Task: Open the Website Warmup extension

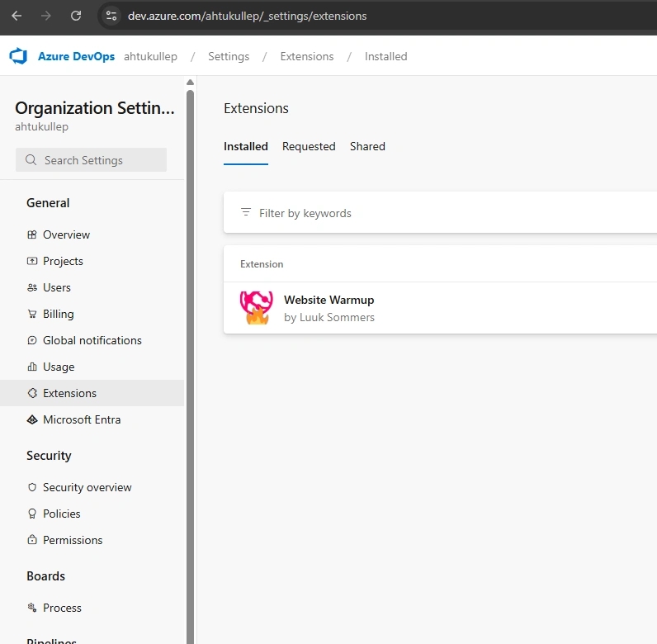Action: [x=329, y=300]
